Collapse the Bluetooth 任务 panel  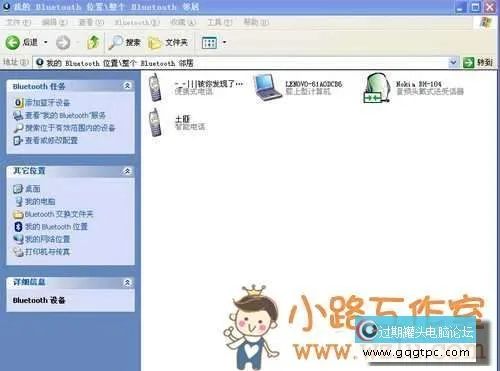127,86
